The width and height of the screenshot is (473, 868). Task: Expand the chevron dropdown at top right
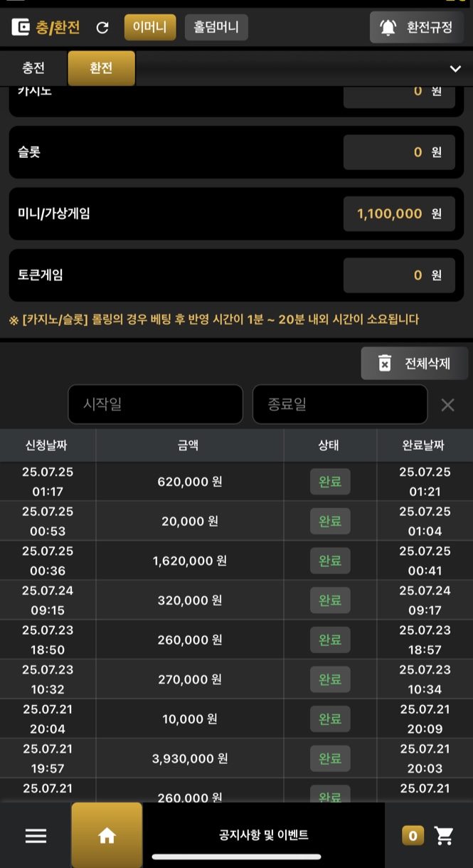point(455,69)
